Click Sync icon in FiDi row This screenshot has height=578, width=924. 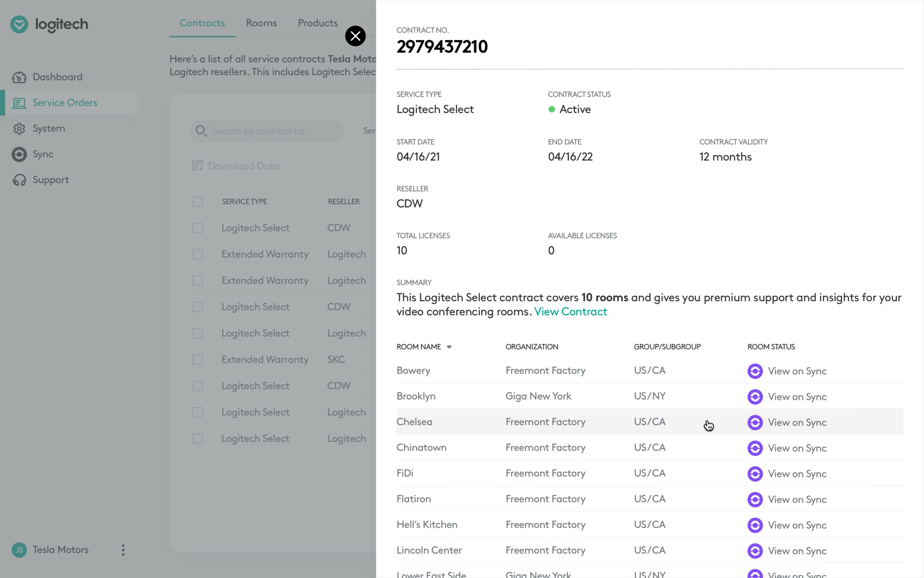point(755,474)
